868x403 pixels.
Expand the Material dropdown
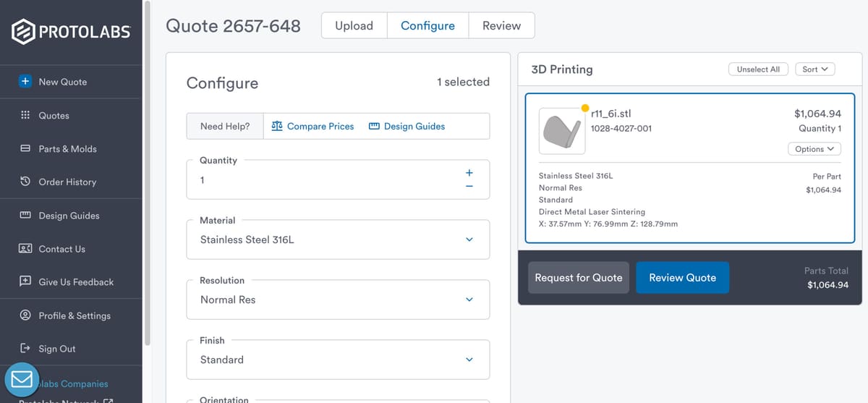(338, 239)
